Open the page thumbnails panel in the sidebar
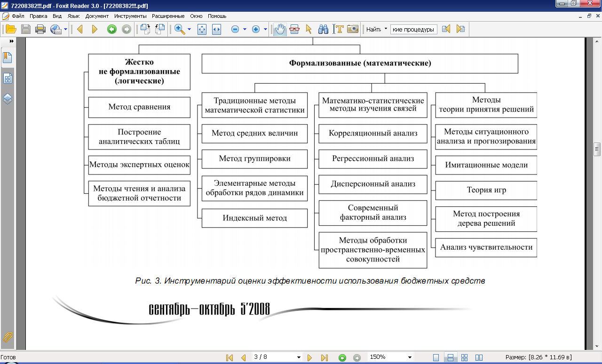The image size is (602, 364). (x=8, y=79)
